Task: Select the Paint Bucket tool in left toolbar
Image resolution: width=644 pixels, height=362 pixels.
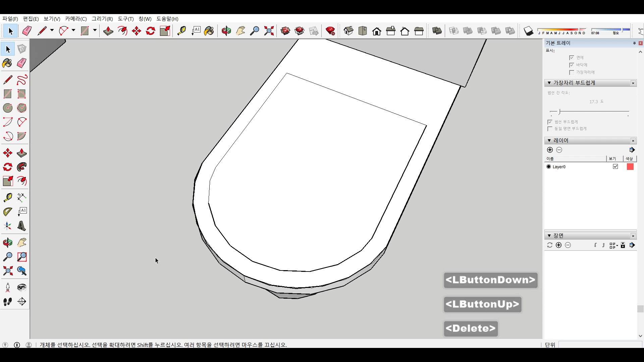Action: point(7,63)
